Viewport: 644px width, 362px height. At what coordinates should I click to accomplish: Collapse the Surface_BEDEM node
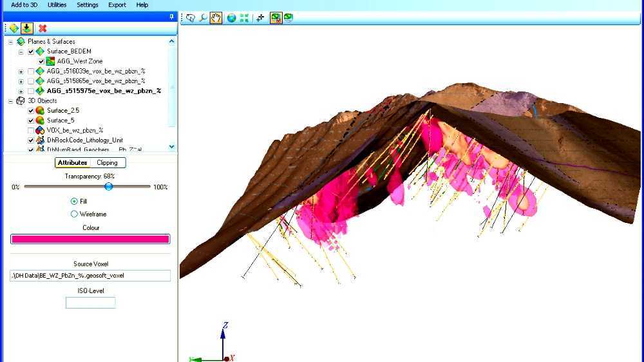pyautogui.click(x=21, y=52)
